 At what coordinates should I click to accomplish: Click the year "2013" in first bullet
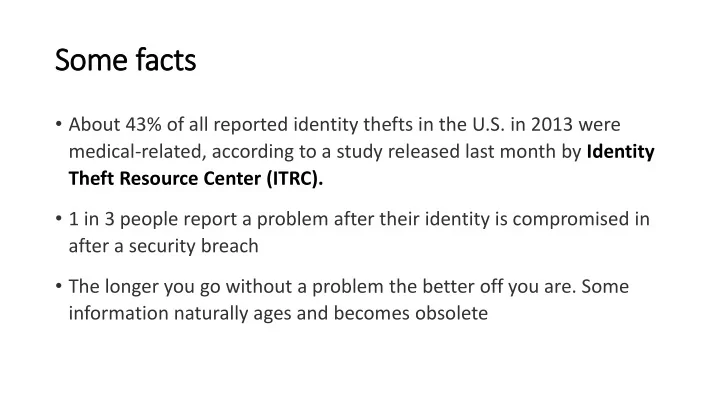[x=552, y=124]
